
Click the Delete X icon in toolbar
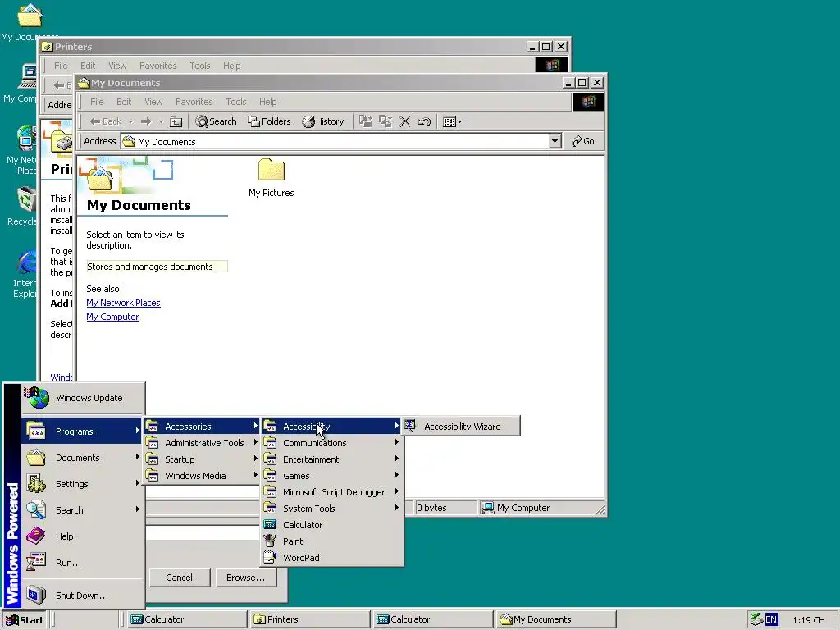(x=405, y=121)
